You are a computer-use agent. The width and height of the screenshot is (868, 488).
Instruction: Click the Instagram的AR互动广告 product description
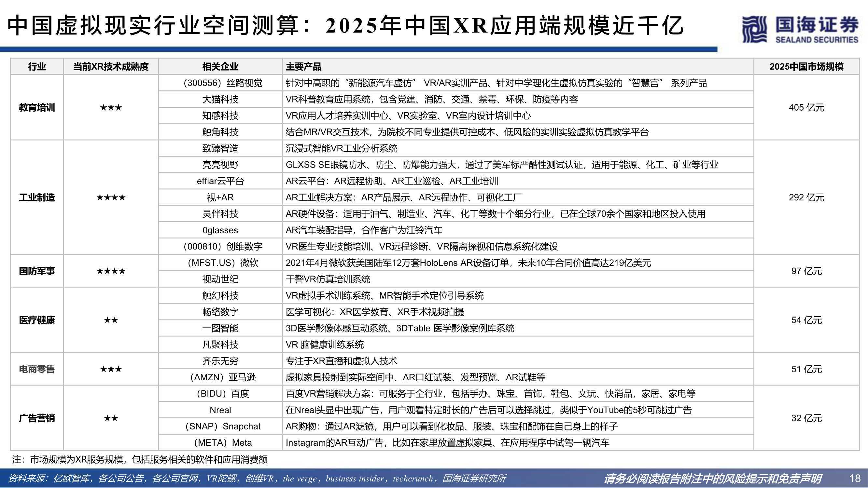518,442
